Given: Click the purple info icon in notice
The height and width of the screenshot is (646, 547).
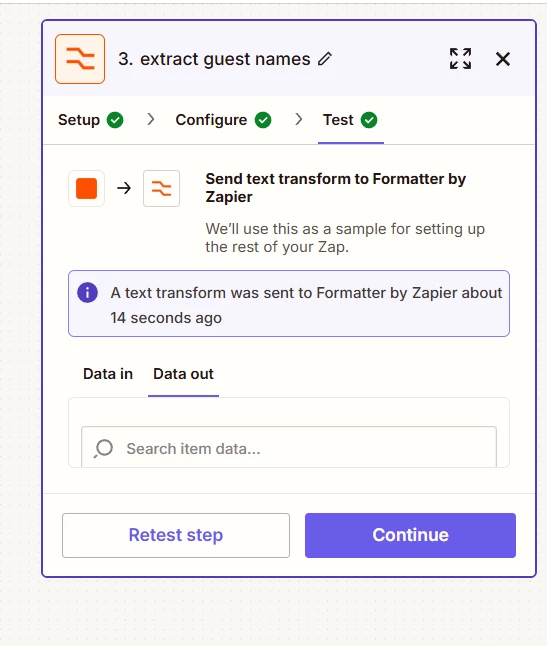Looking at the screenshot, I should [x=87, y=293].
